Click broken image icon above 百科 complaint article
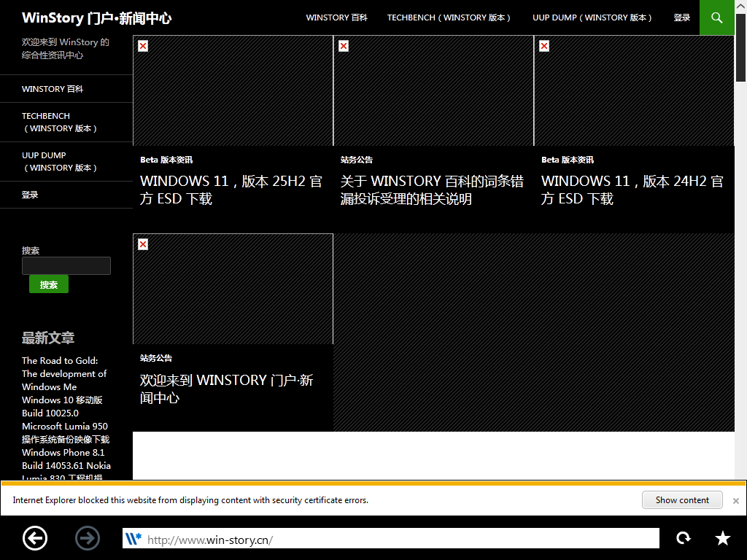Screen dimensions: 747x560 coord(344,46)
